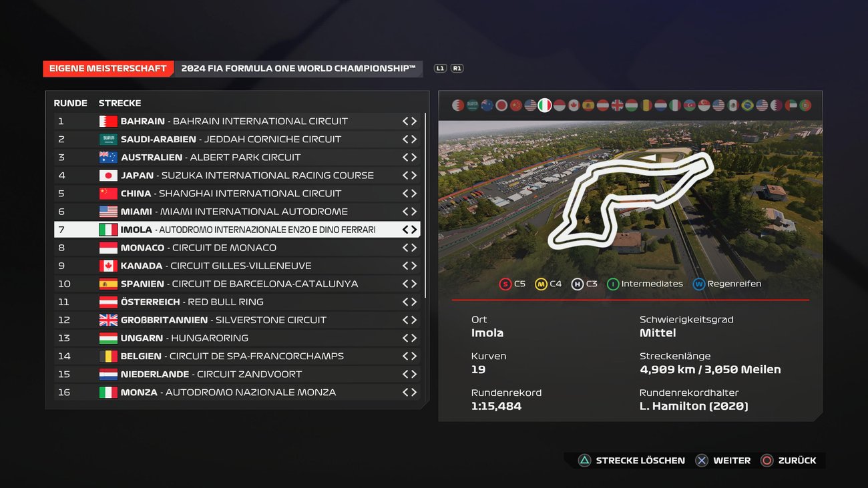Click the yellow medium C4 tyre icon
This screenshot has width=868, height=488.
[541, 284]
